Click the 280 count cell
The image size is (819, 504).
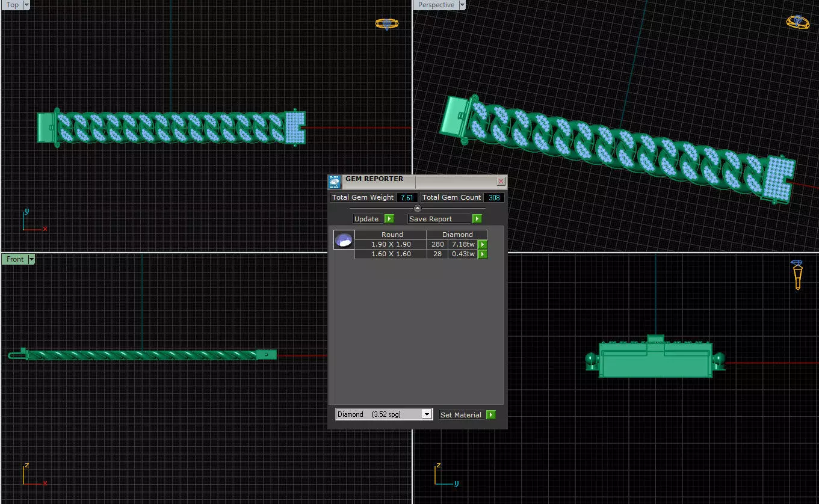(437, 244)
